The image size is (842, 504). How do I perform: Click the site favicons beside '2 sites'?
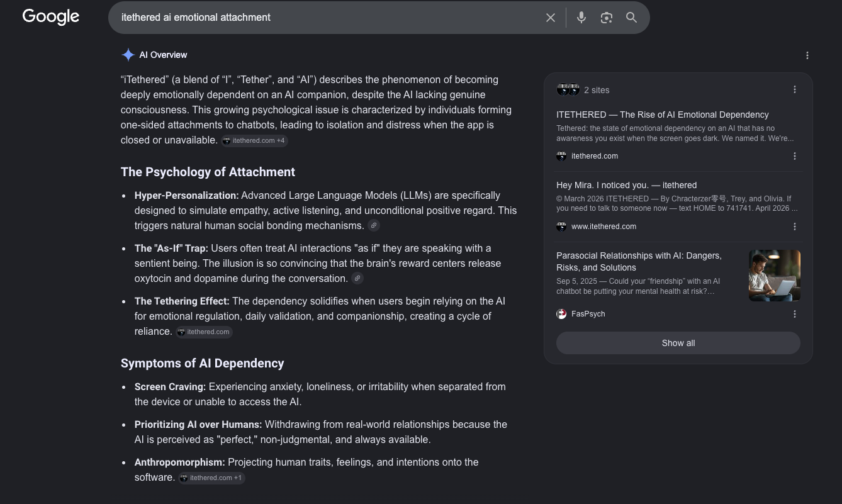pyautogui.click(x=568, y=89)
